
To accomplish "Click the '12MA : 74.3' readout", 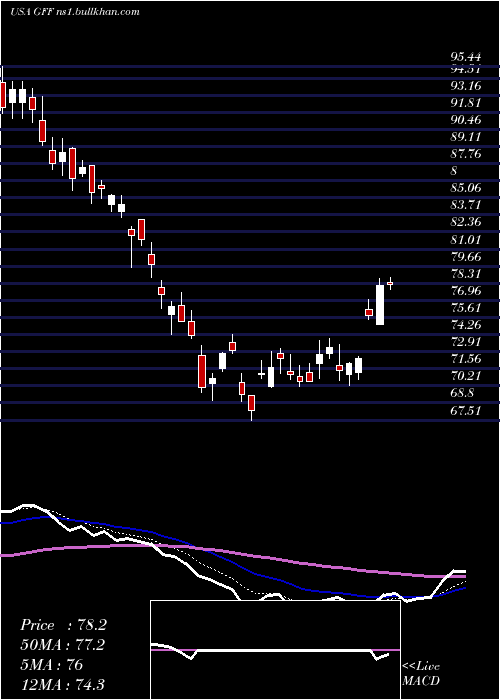I will coord(62,684).
